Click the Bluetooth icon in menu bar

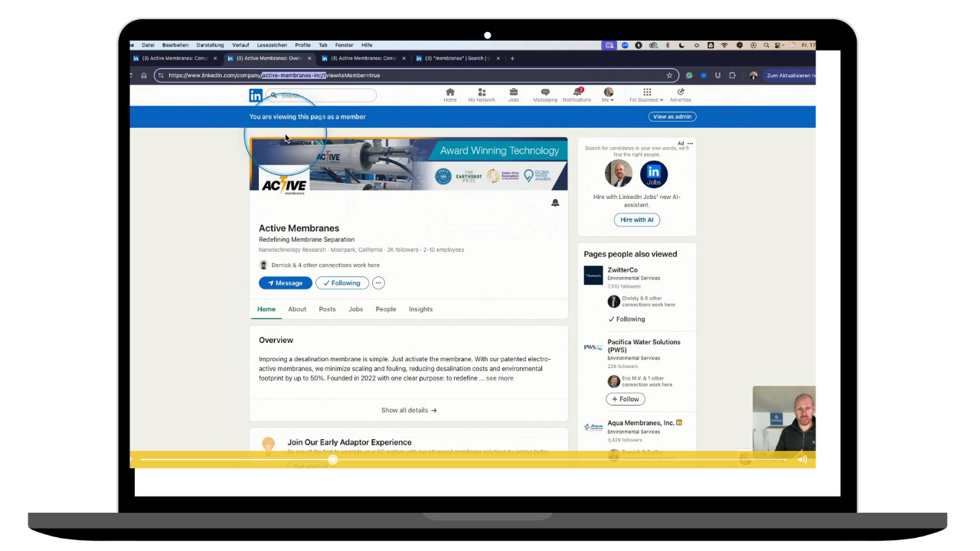tap(667, 45)
